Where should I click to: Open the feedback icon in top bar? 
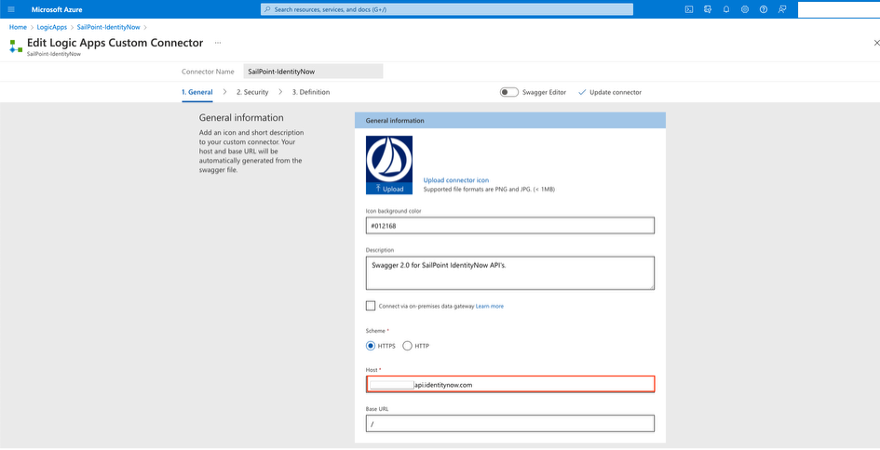point(782,10)
